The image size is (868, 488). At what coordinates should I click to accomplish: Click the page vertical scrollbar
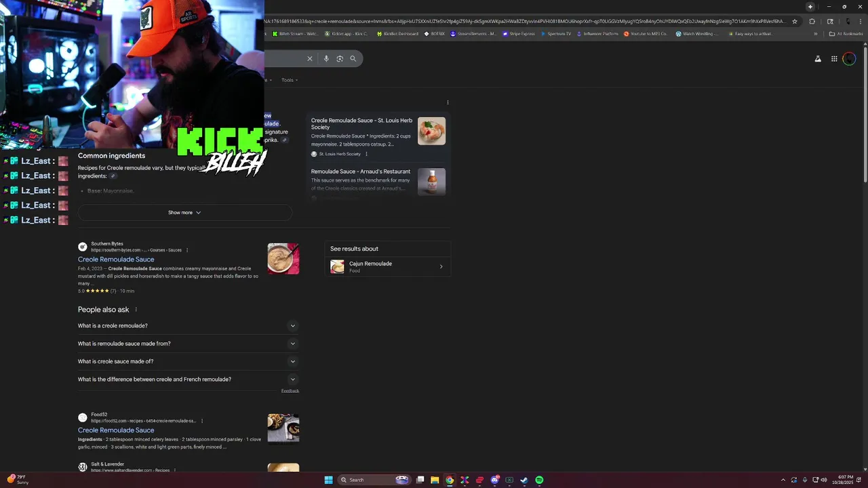(865, 115)
